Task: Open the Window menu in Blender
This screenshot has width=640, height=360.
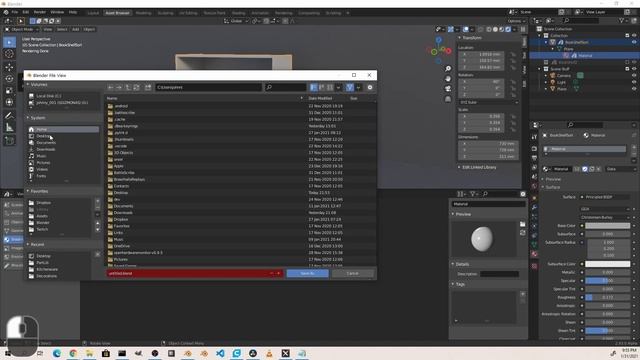Action: point(57,12)
